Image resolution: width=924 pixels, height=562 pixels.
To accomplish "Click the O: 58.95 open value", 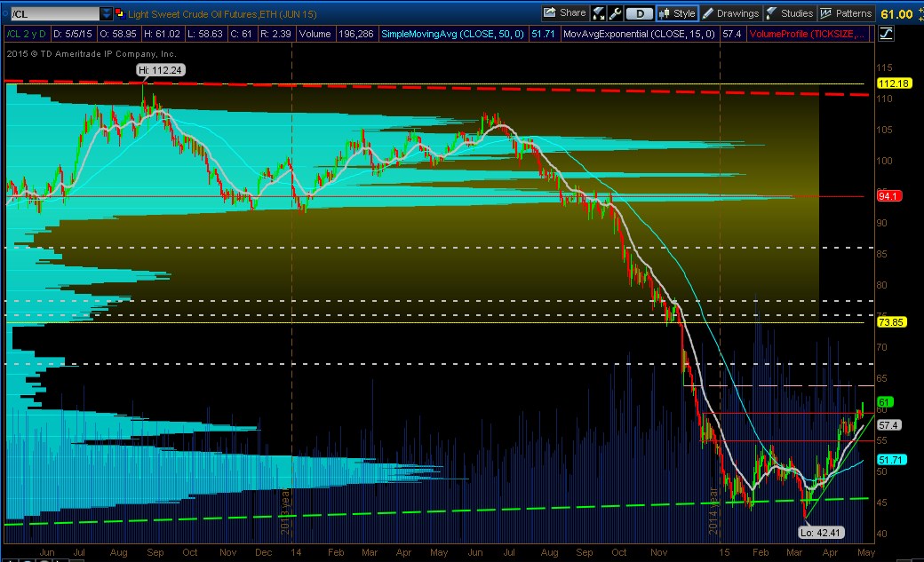I will click(118, 34).
